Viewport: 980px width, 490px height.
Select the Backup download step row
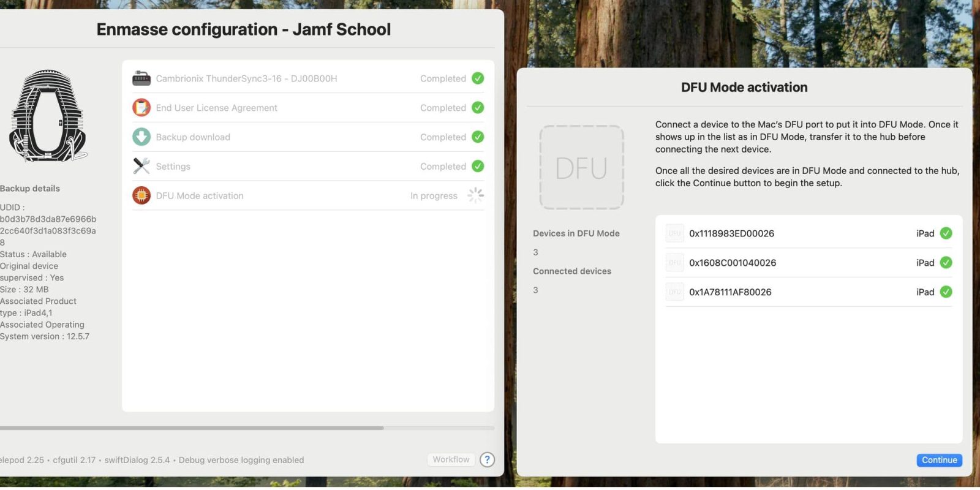click(307, 137)
